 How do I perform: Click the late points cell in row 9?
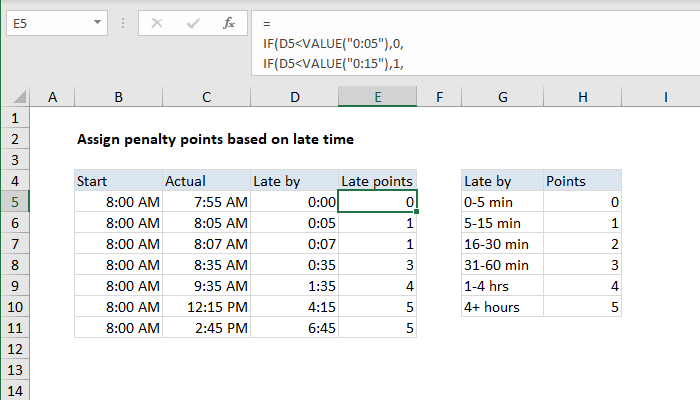tap(378, 286)
